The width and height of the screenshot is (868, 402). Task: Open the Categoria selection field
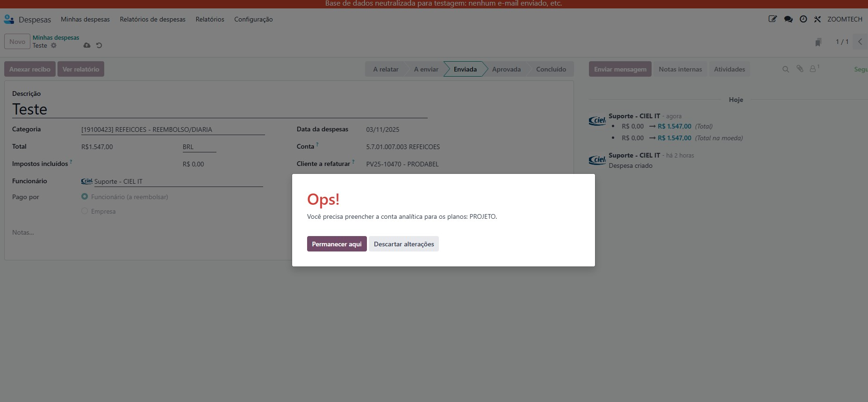tap(172, 129)
